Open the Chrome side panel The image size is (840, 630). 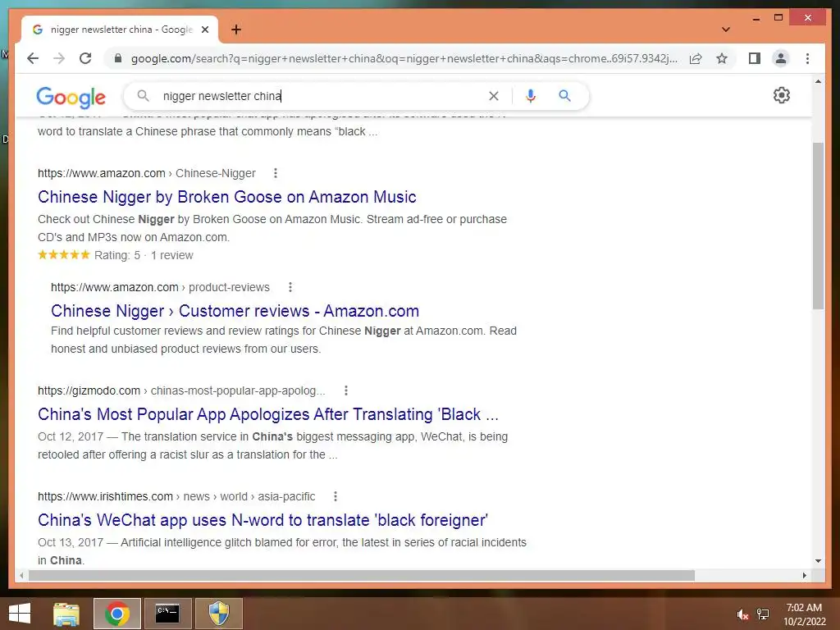[x=755, y=58]
